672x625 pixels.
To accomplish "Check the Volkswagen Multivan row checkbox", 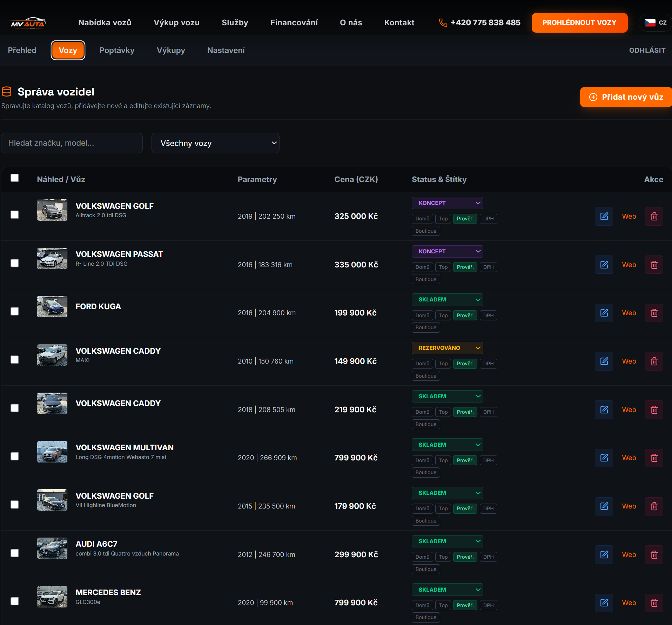I will (x=15, y=456).
